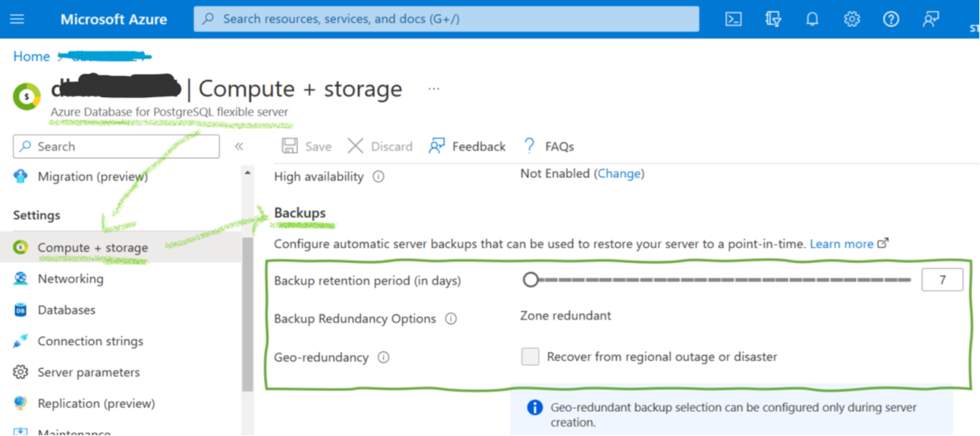The image size is (980, 436).
Task: Open Server parameters in the sidebar
Action: pyautogui.click(x=88, y=372)
